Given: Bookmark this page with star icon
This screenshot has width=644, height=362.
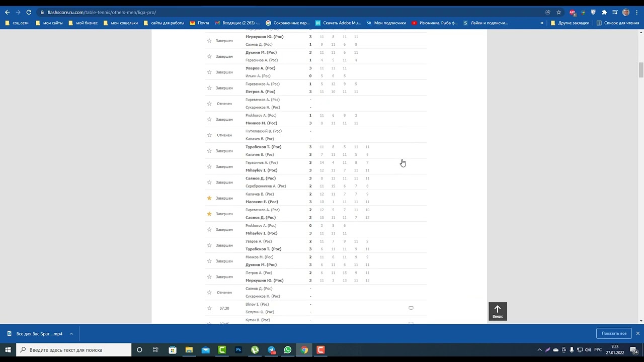Looking at the screenshot, I should click(x=558, y=12).
